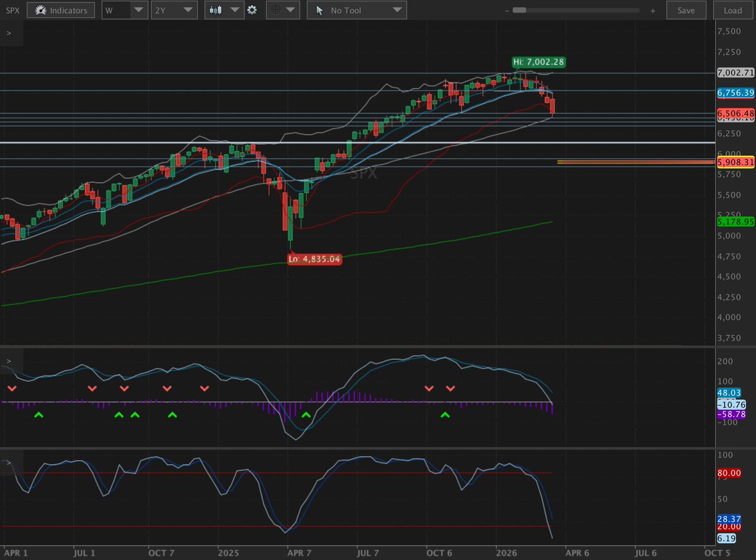The height and width of the screenshot is (560, 756).
Task: Open the No Tool drawing tool dropdown
Action: pyautogui.click(x=357, y=10)
